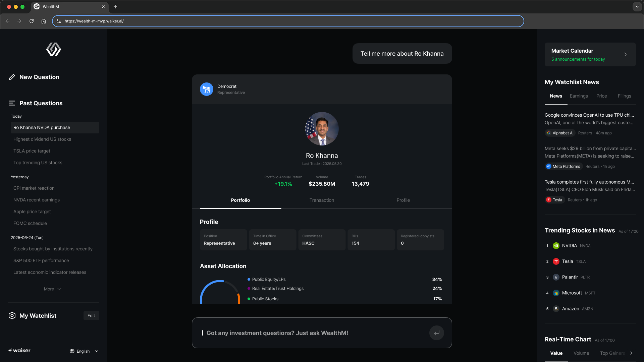Open the English language dropdown
The image size is (644, 362).
click(84, 351)
